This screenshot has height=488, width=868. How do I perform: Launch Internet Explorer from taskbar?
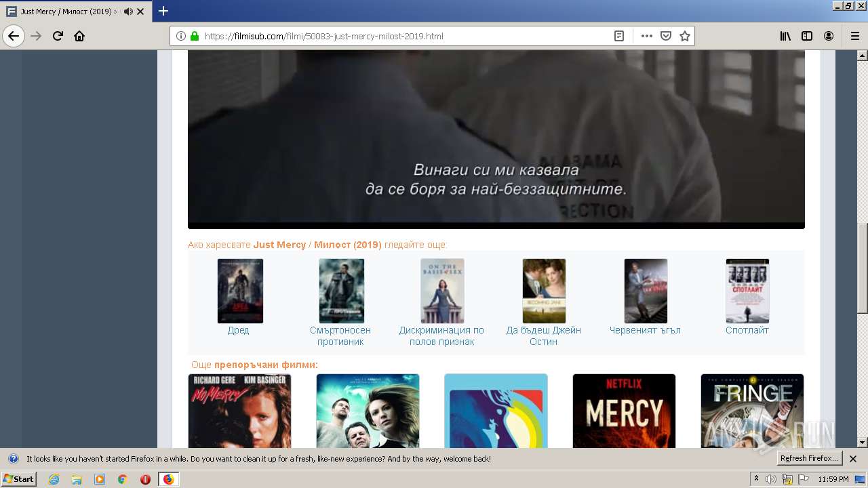(x=54, y=479)
